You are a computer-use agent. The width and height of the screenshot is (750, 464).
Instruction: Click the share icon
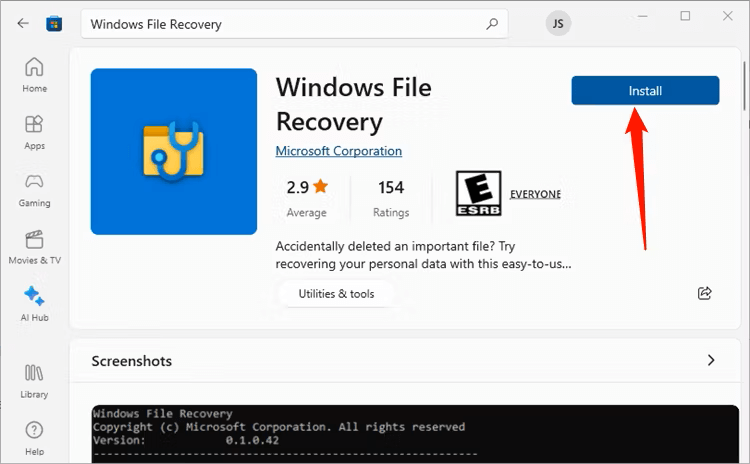[704, 293]
